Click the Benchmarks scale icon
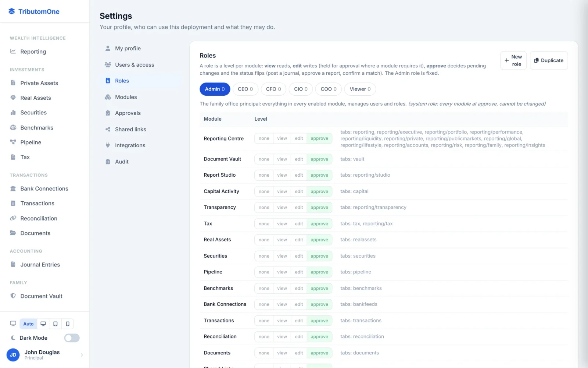The image size is (588, 368). (13, 127)
